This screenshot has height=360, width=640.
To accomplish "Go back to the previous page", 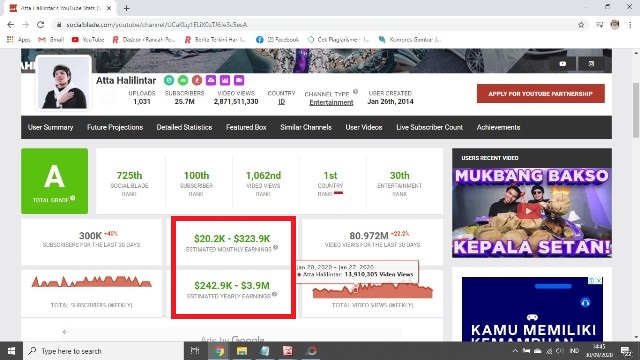I will pos(11,25).
